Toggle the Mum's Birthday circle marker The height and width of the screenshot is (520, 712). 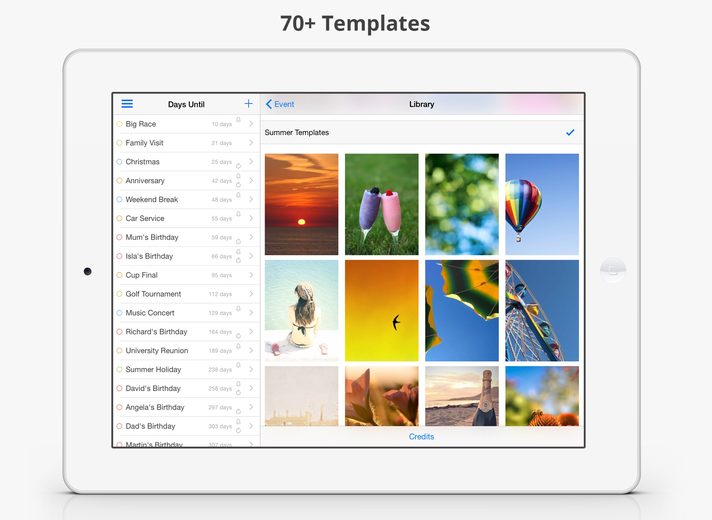119,237
